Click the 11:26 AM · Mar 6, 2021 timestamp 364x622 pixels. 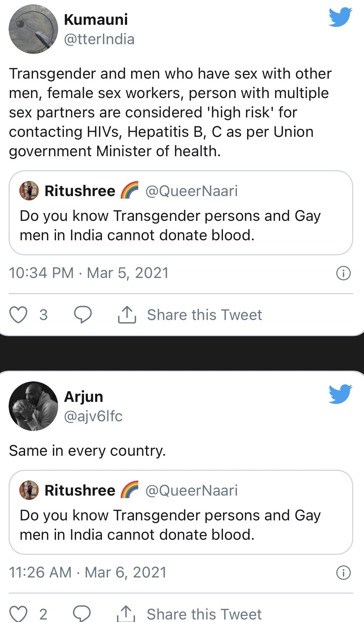click(x=88, y=572)
